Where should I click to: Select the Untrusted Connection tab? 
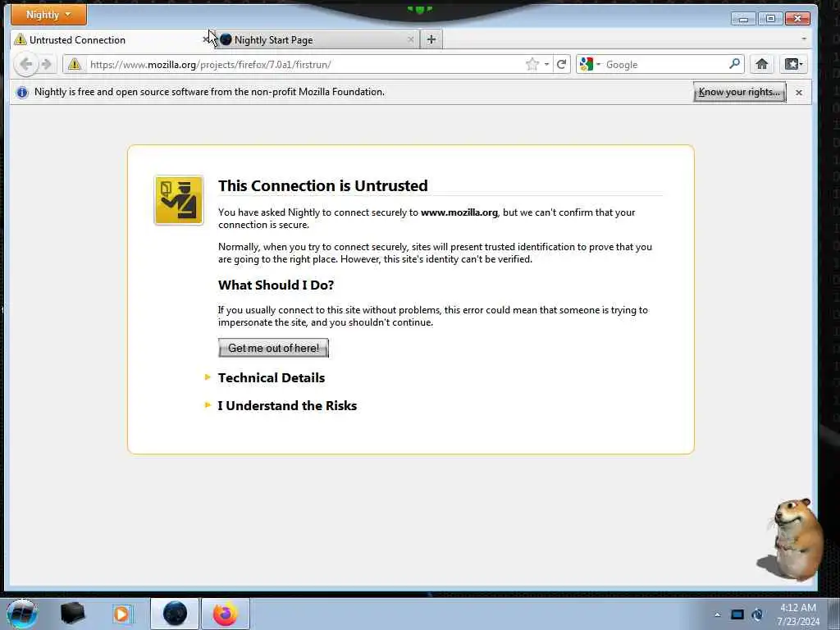tap(111, 39)
